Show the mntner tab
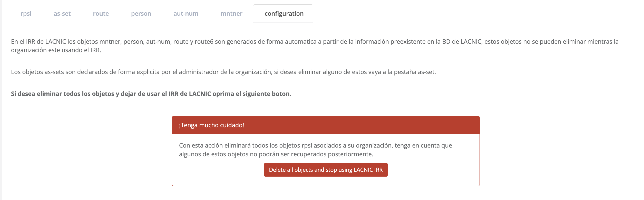 [231, 14]
